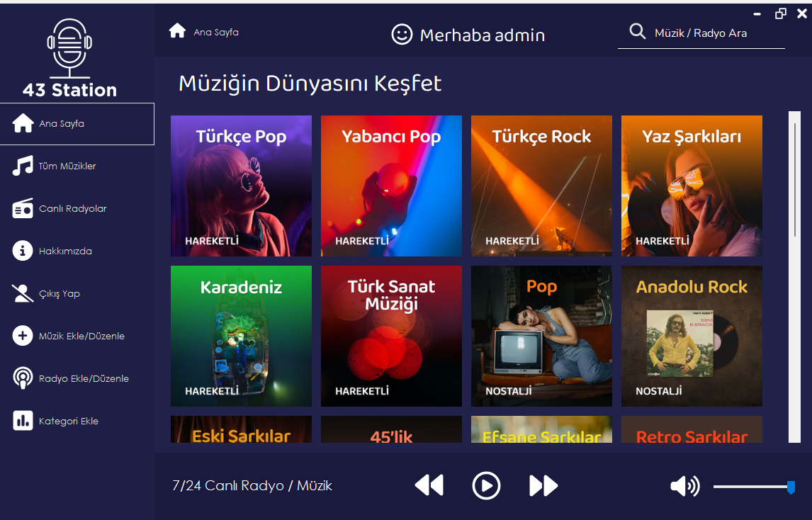Minimize the 43 Station window
The image size is (812, 520).
click(x=757, y=14)
